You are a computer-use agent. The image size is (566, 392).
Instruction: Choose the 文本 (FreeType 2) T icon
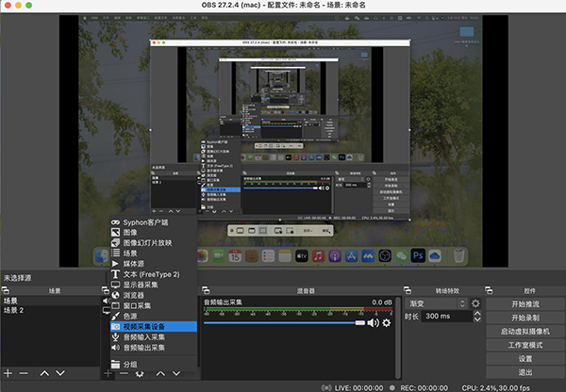coord(115,274)
